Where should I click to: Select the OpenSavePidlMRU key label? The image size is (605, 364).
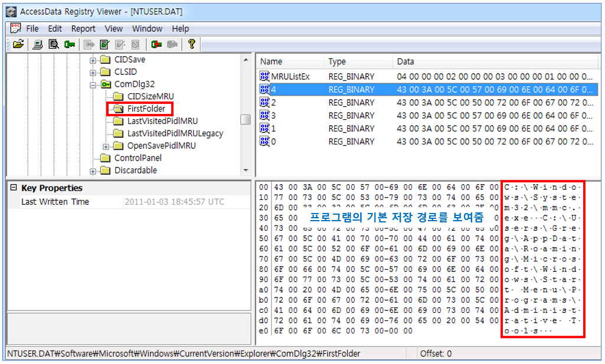coord(161,146)
